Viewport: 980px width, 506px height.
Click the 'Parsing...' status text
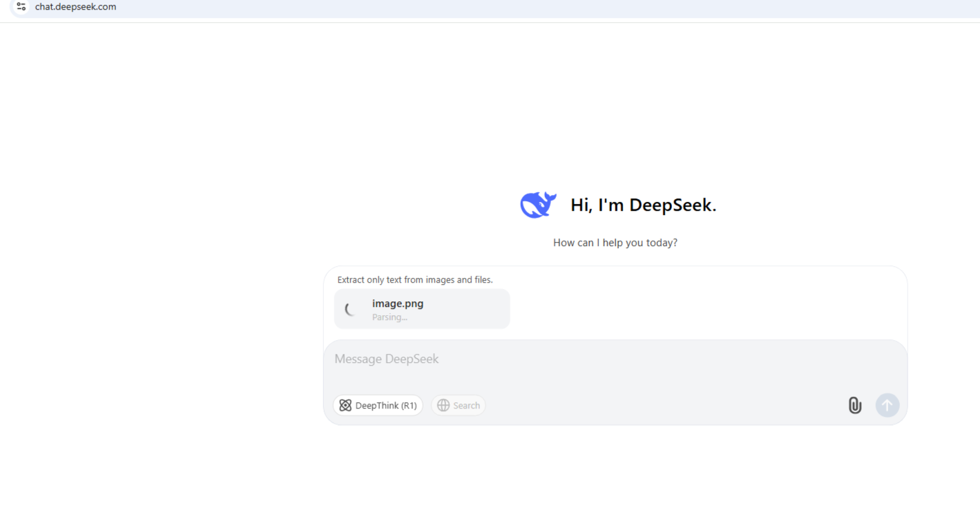[x=390, y=317]
